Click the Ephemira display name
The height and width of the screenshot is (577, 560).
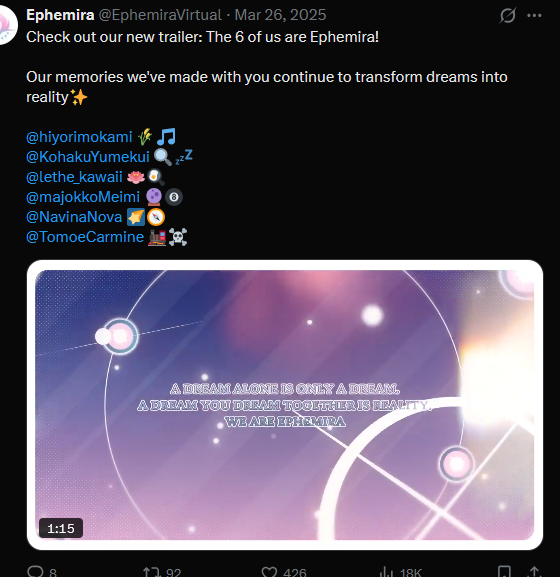pyautogui.click(x=60, y=15)
